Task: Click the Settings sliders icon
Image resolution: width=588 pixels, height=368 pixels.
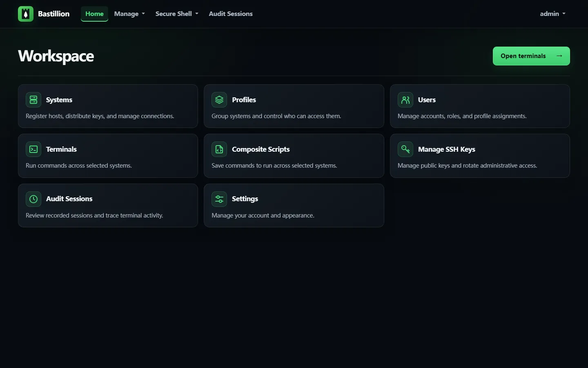Action: [x=219, y=199]
